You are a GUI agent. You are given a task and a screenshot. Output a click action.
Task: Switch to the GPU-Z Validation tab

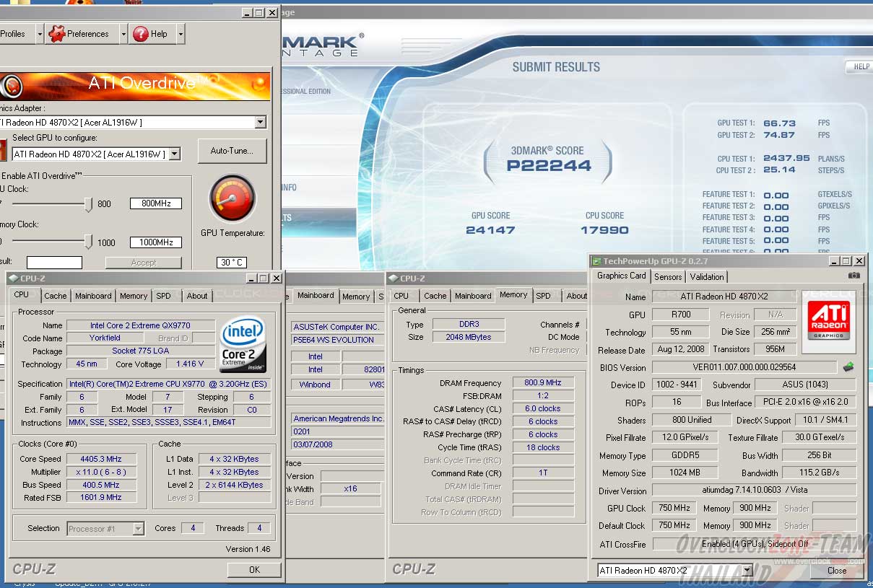click(x=707, y=276)
